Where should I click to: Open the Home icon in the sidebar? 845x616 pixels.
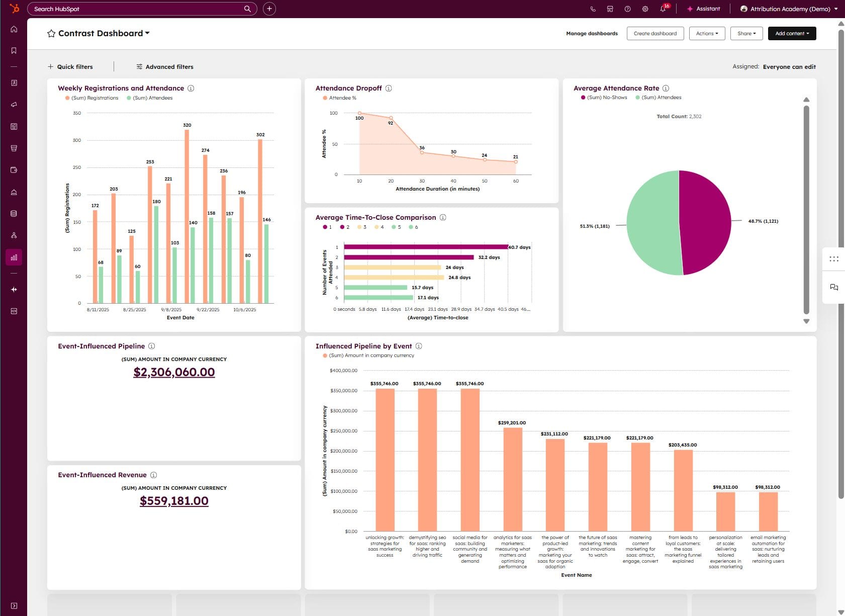pyautogui.click(x=14, y=29)
